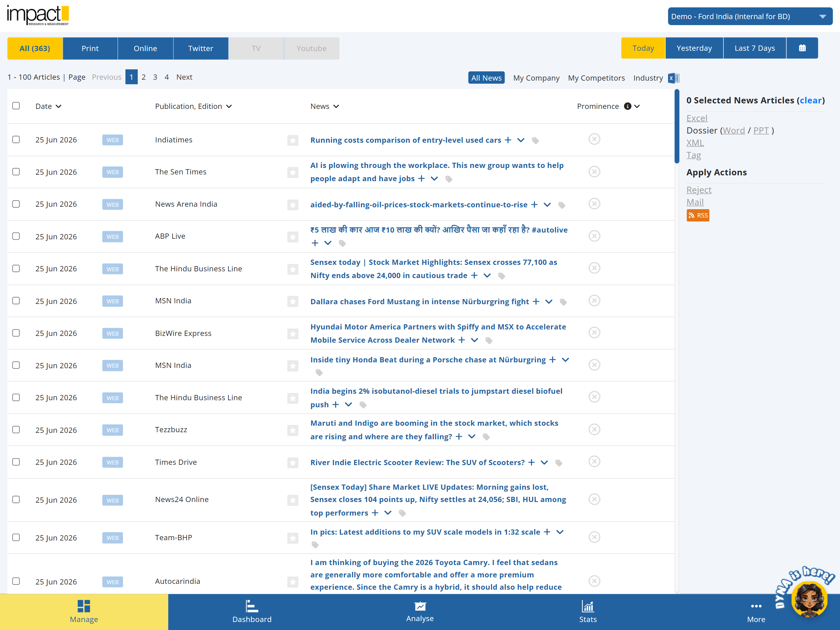Filter by My Competitors news
840x630 pixels.
(x=596, y=78)
